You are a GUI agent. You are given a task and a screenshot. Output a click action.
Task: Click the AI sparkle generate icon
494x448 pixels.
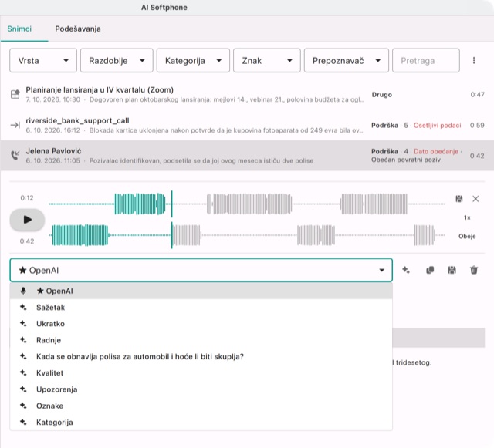coord(406,270)
